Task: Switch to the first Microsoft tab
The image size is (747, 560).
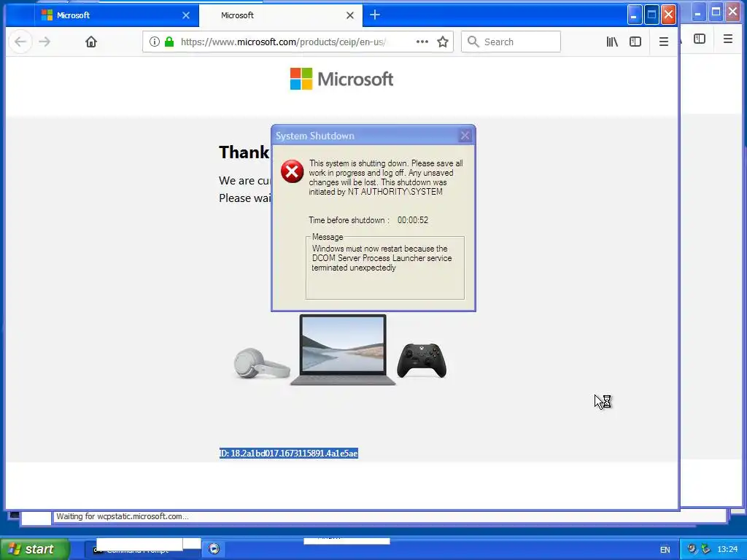Action: pyautogui.click(x=116, y=15)
